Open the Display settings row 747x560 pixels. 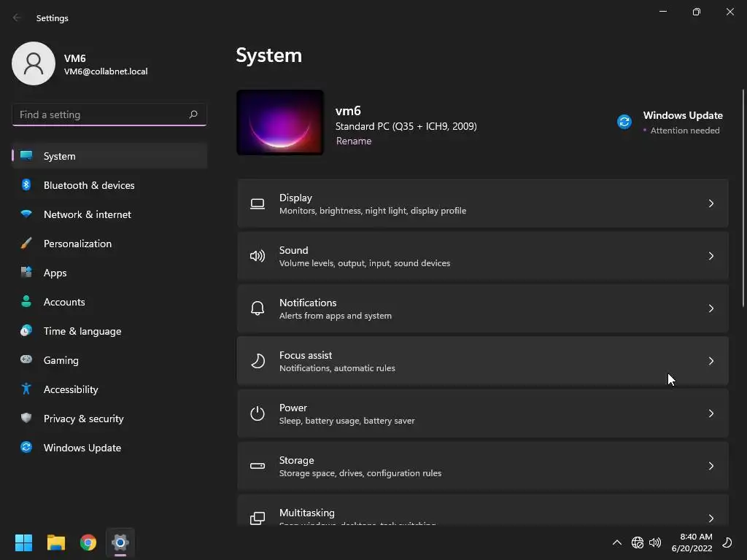coord(483,204)
